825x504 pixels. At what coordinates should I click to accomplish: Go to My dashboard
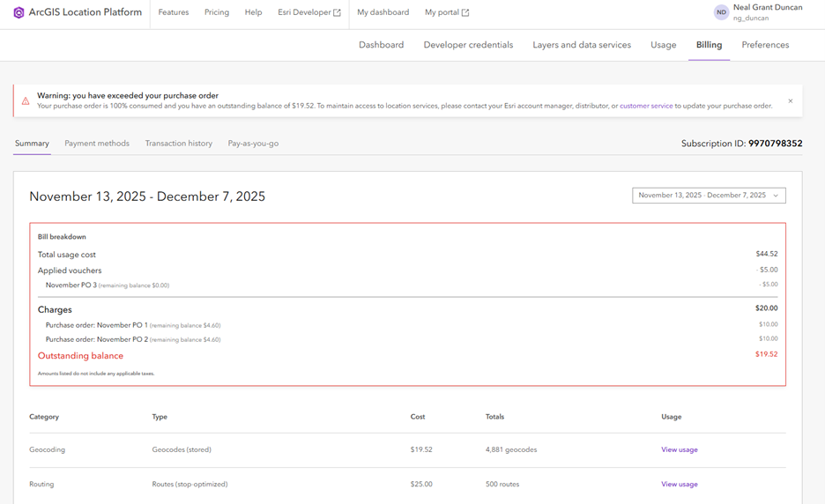coord(383,12)
